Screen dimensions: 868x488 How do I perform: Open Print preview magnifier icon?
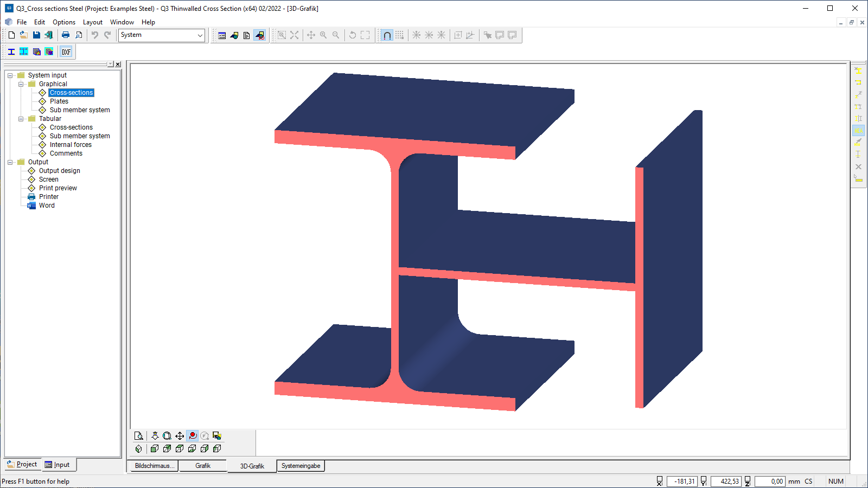pos(79,35)
